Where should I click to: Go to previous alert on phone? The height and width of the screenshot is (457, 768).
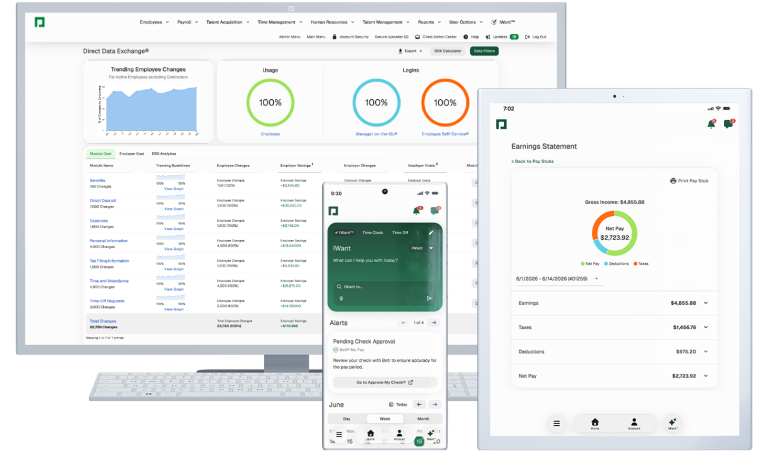point(404,323)
